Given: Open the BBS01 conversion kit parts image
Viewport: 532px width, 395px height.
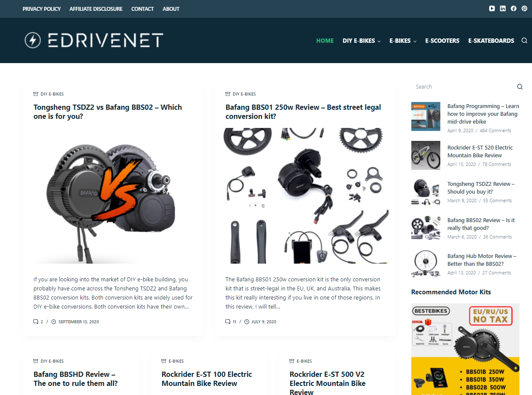Looking at the screenshot, I should coord(305,196).
